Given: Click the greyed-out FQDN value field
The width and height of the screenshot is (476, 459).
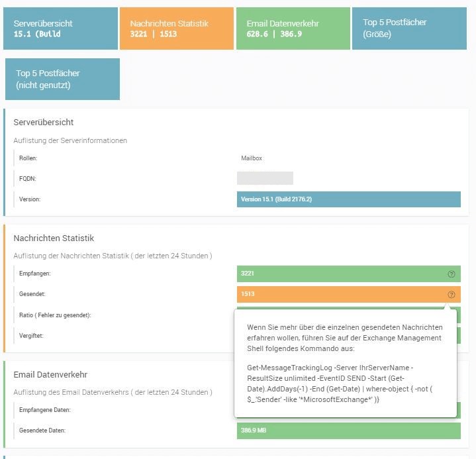Looking at the screenshot, I should (x=265, y=178).
